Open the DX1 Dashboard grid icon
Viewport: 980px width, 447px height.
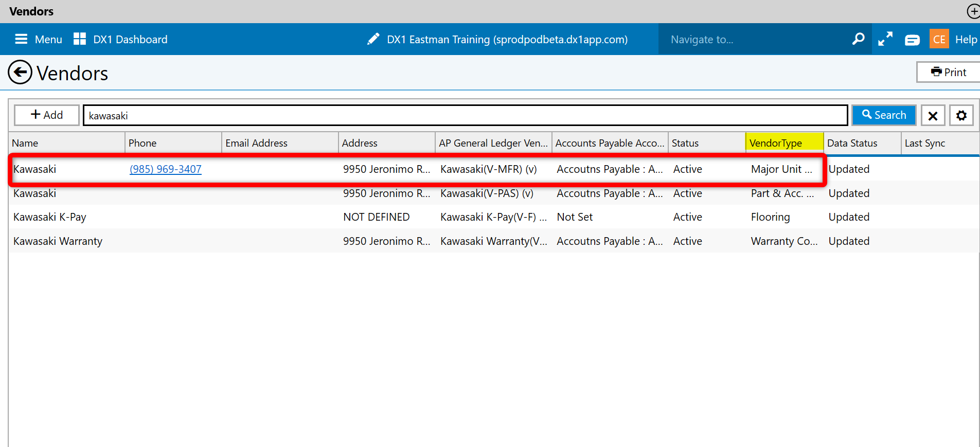click(x=80, y=39)
